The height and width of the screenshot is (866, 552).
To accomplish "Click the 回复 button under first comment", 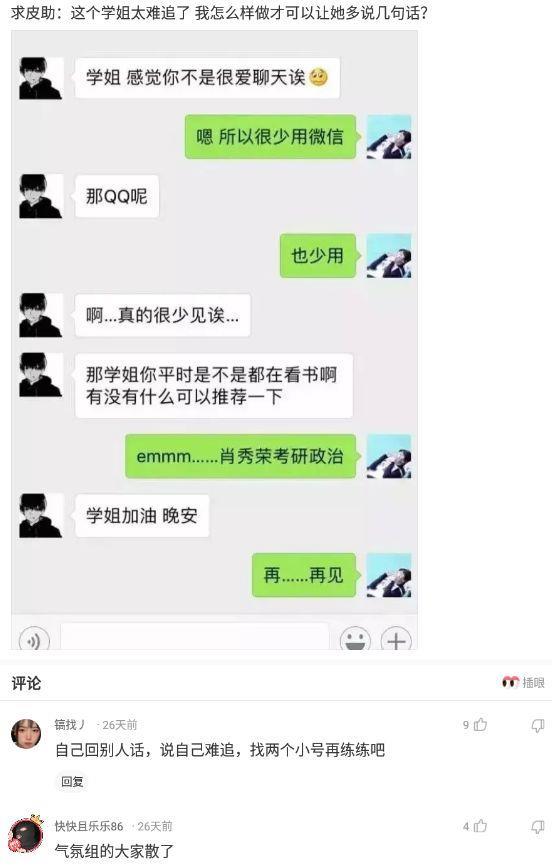I will click(x=72, y=781).
